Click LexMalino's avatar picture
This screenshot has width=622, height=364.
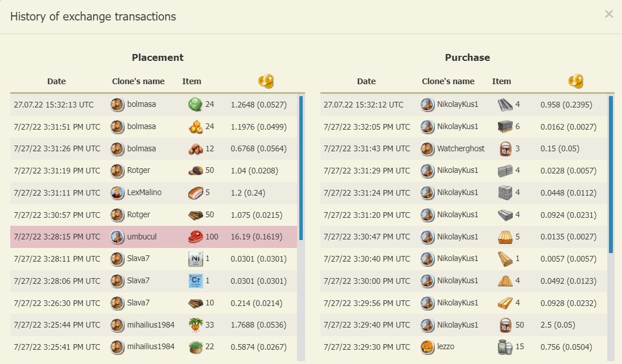117,193
